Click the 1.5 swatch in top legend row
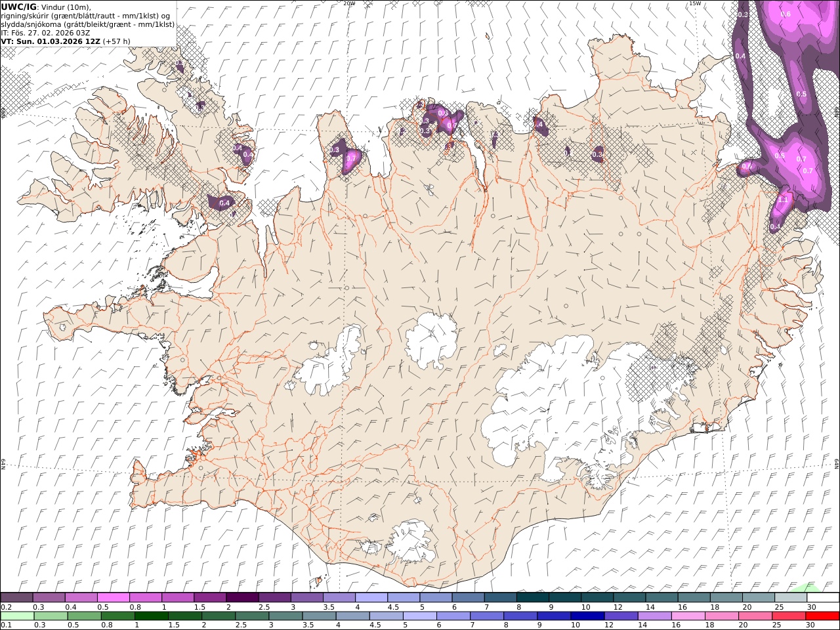Screen dimensions: 840x630 coord(210,598)
